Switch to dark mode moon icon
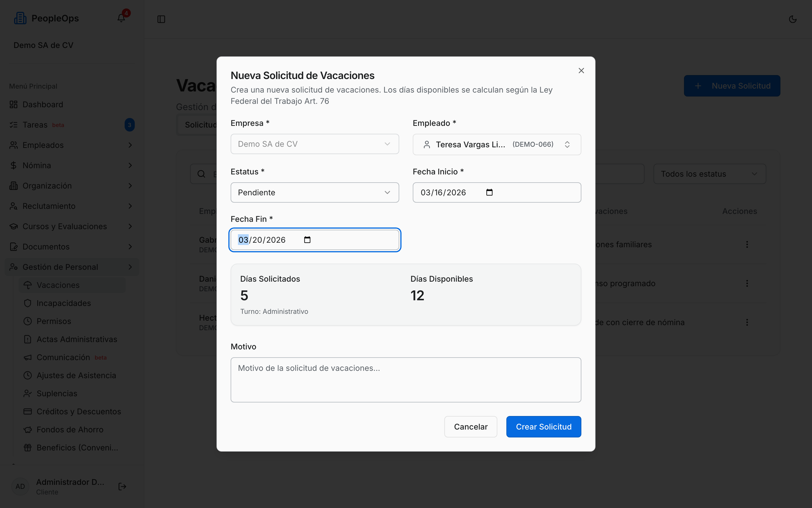Image resolution: width=812 pixels, height=508 pixels. 793,19
